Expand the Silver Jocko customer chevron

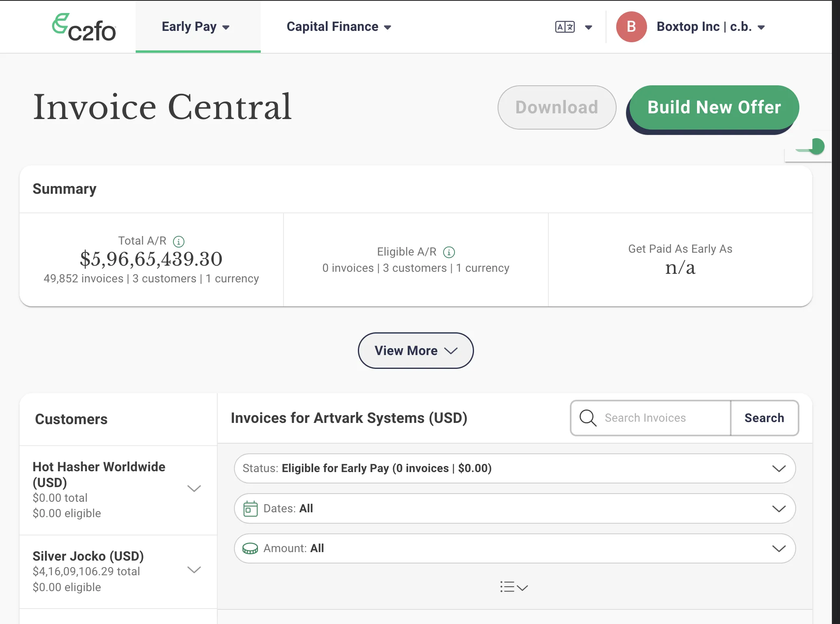coord(194,570)
